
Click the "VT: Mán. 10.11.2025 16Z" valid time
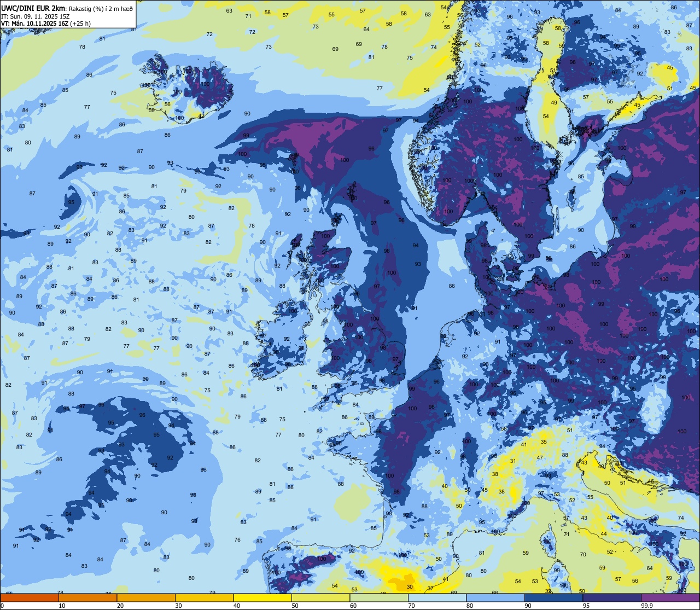[35, 24]
